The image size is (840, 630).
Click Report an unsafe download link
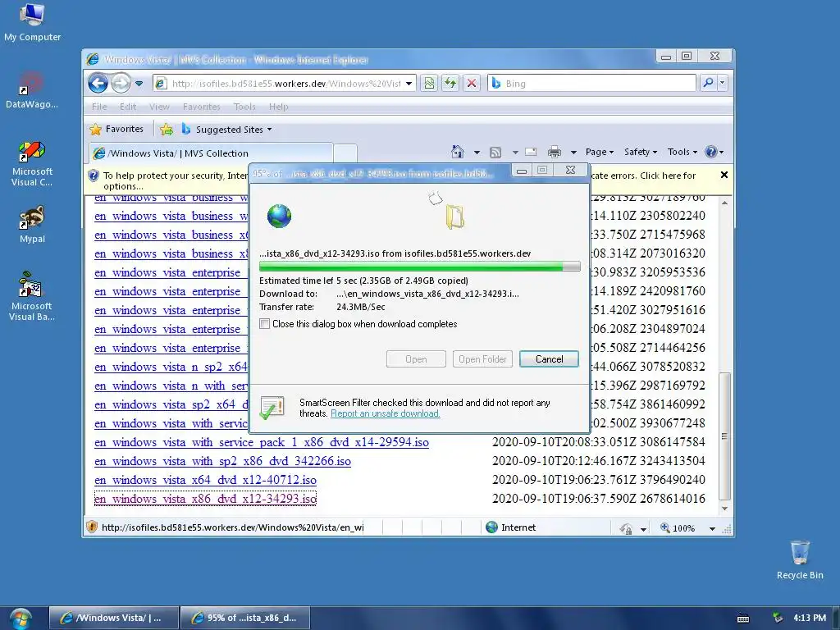(x=386, y=413)
